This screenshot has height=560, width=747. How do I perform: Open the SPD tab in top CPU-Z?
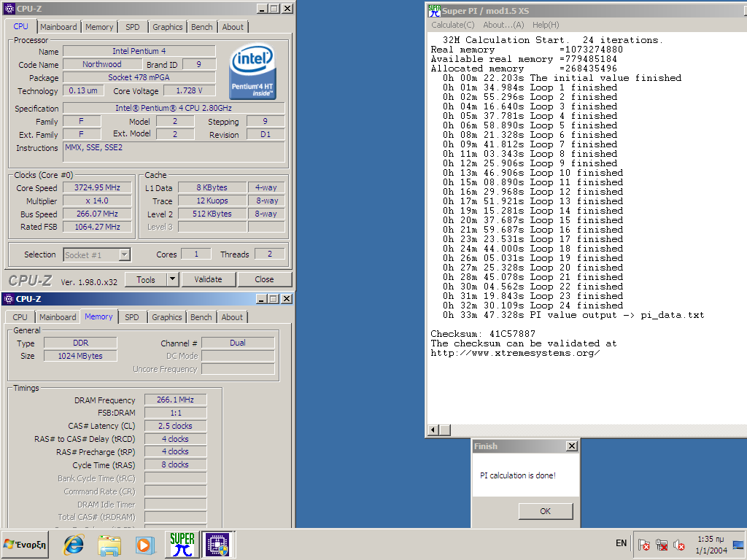click(133, 27)
